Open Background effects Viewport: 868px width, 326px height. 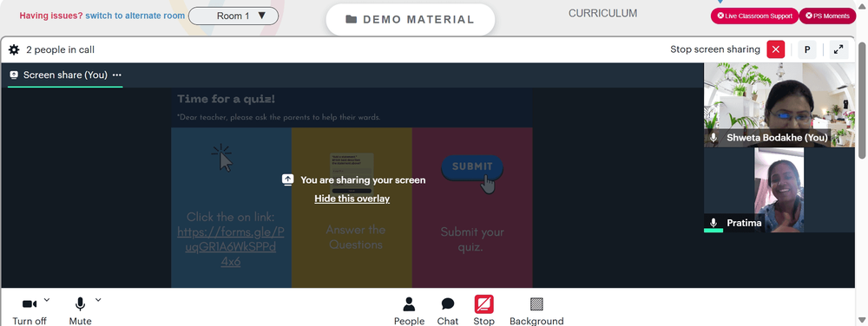click(x=536, y=311)
